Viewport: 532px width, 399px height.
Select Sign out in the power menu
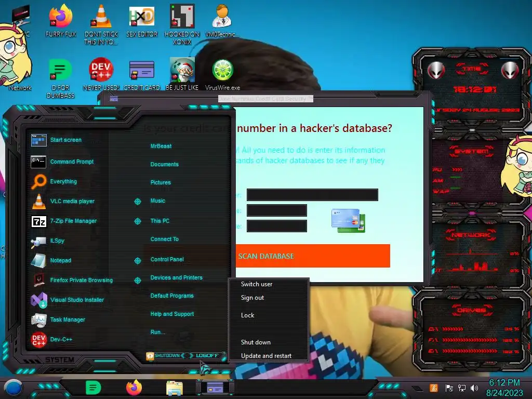click(252, 298)
